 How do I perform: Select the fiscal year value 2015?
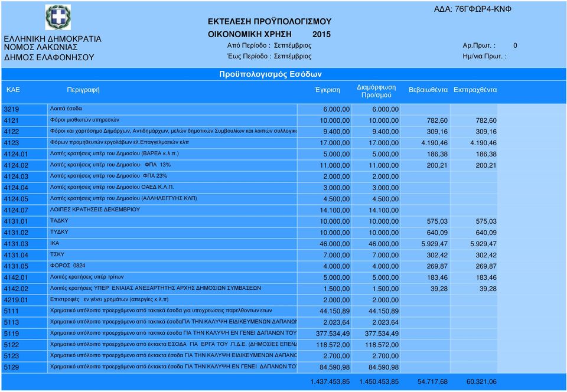pyautogui.click(x=321, y=34)
